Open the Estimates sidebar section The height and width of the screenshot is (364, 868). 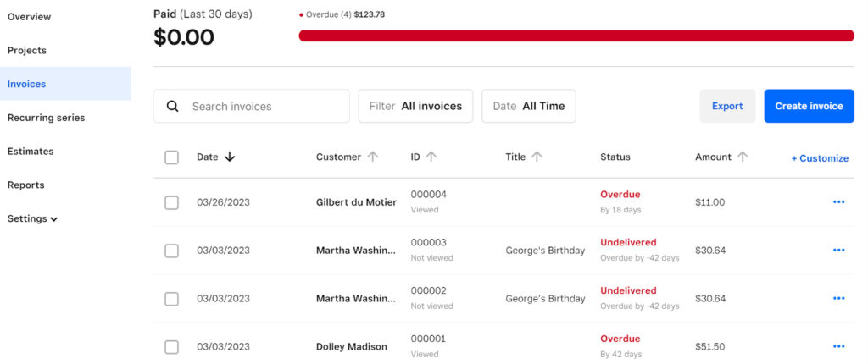[31, 152]
